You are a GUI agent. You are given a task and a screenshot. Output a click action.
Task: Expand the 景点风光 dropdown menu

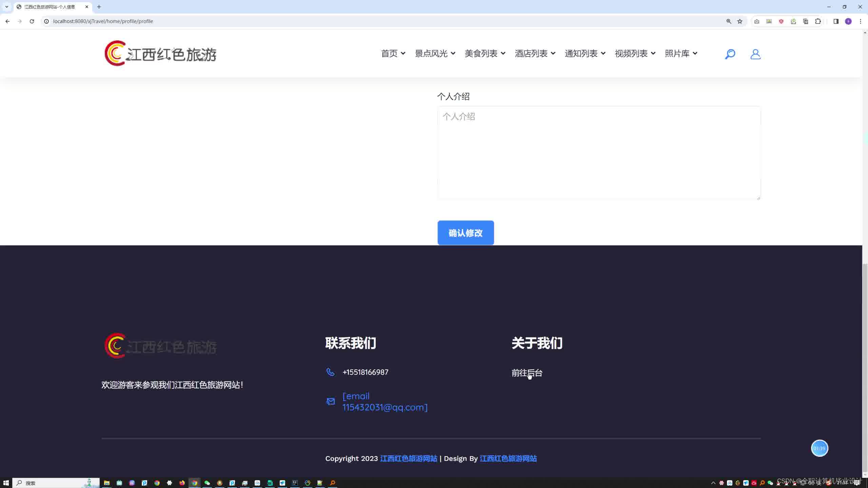435,54
